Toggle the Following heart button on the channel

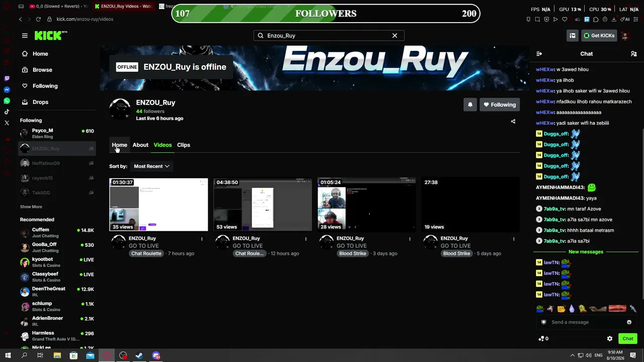point(500,105)
